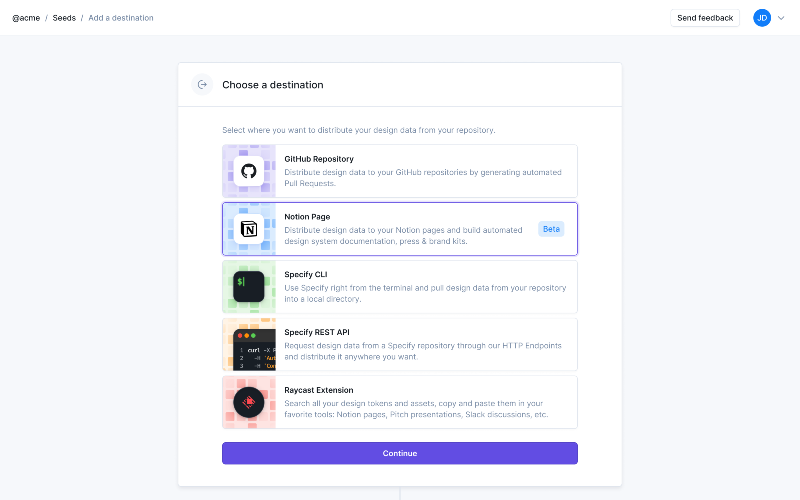Go to the @acme breadcrumb

click(26, 18)
